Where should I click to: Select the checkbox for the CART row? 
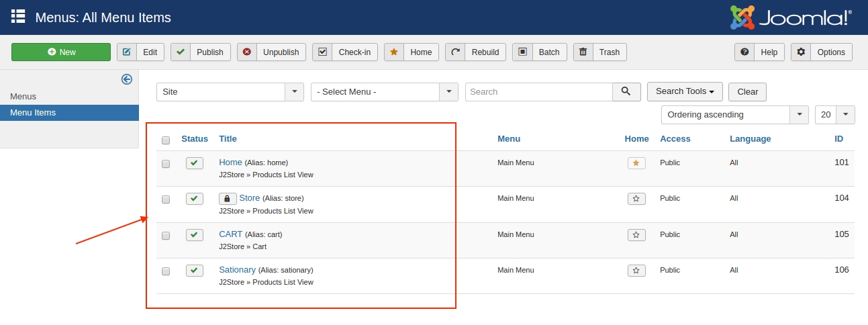click(x=166, y=236)
